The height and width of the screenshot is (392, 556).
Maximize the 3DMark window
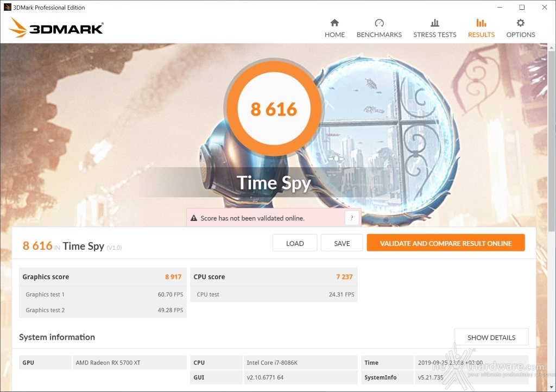[x=522, y=7]
